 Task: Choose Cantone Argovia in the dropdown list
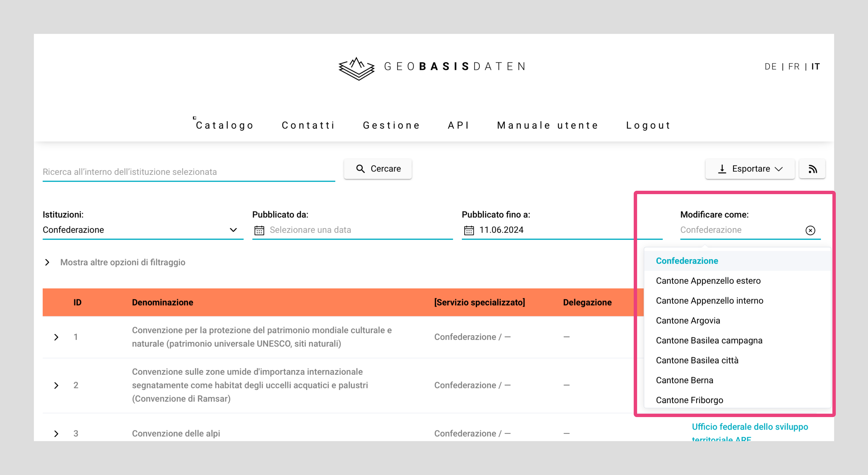tap(688, 321)
